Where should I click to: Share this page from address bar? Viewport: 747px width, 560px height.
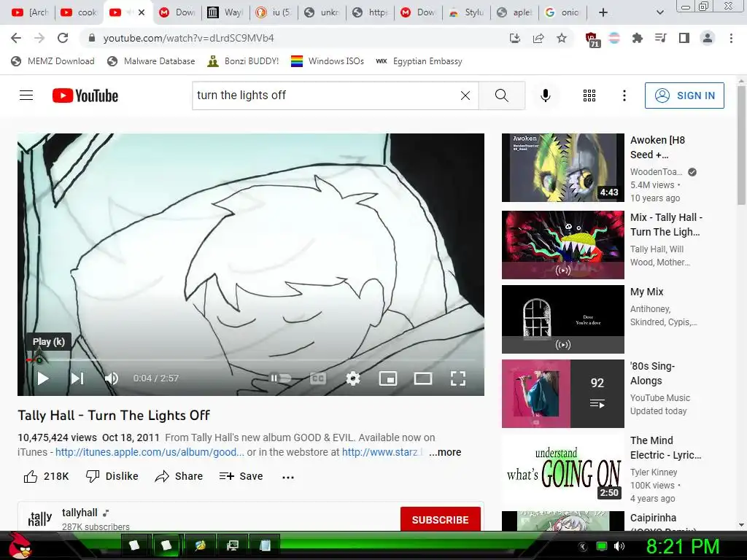coord(538,38)
